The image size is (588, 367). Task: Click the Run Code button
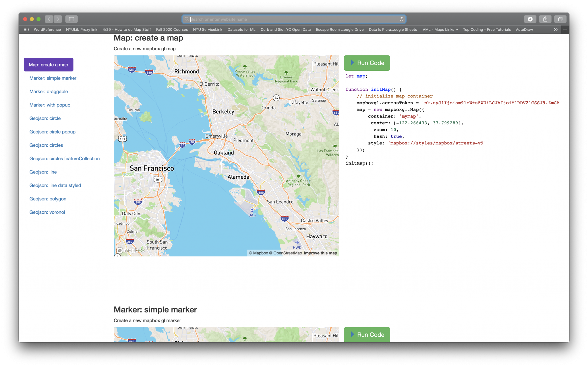[367, 63]
